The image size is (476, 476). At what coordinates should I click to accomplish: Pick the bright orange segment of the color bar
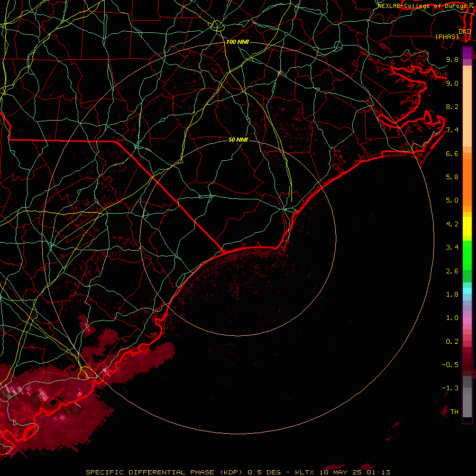click(467, 183)
